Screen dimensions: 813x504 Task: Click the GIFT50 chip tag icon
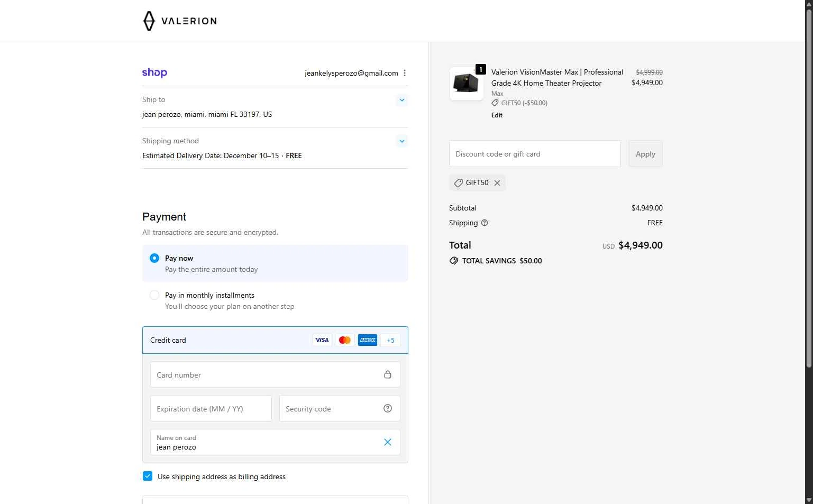[x=459, y=183]
